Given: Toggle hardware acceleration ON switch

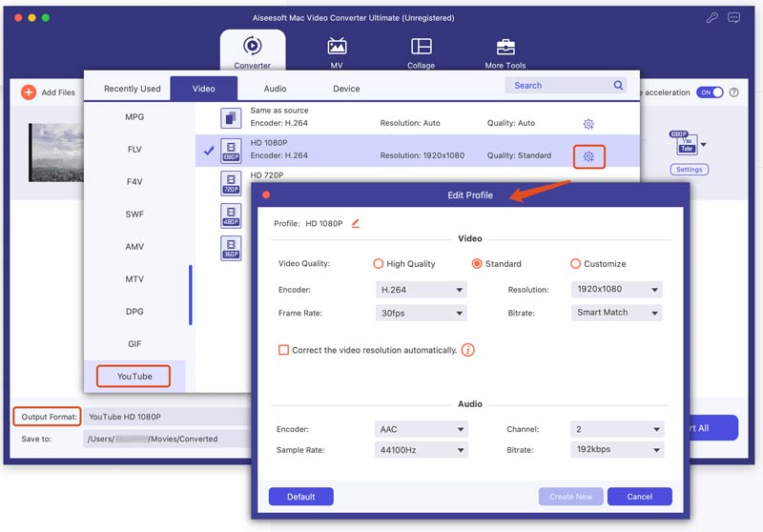Looking at the screenshot, I should click(709, 92).
